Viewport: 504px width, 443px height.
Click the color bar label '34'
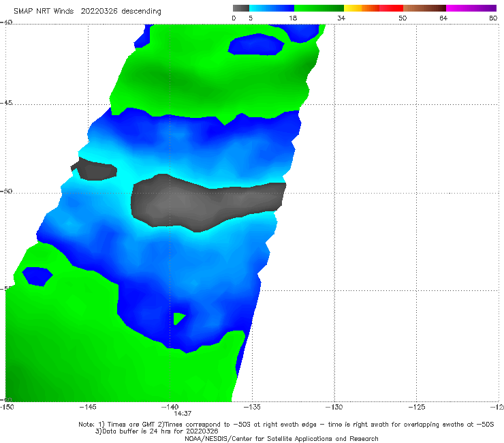pyautogui.click(x=341, y=18)
